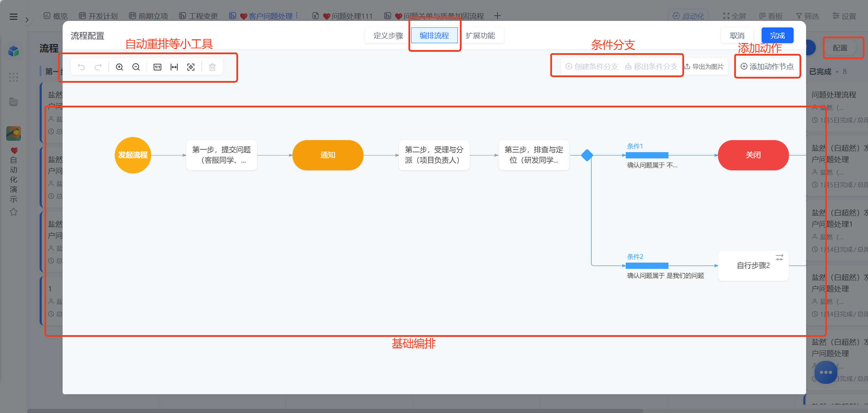This screenshot has width=868, height=413.
Task: Open more options on 客户问题处理 tab
Action: [x=297, y=16]
